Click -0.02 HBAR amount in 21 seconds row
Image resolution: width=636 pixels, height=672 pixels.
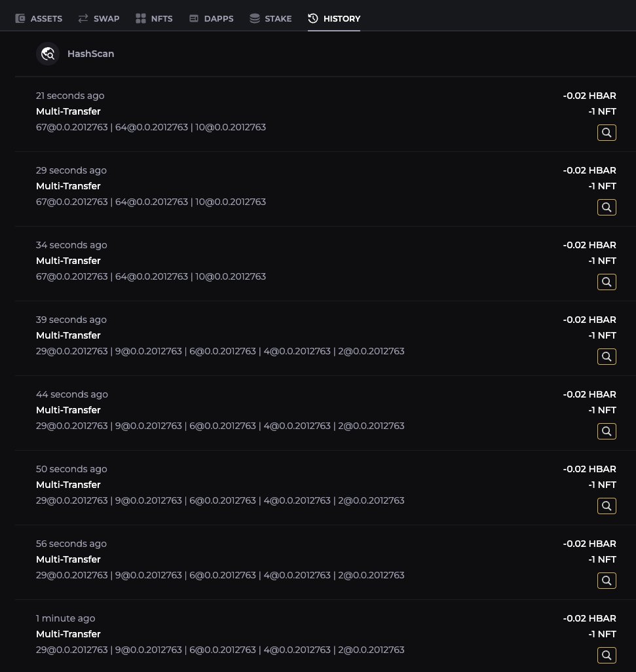coord(589,96)
